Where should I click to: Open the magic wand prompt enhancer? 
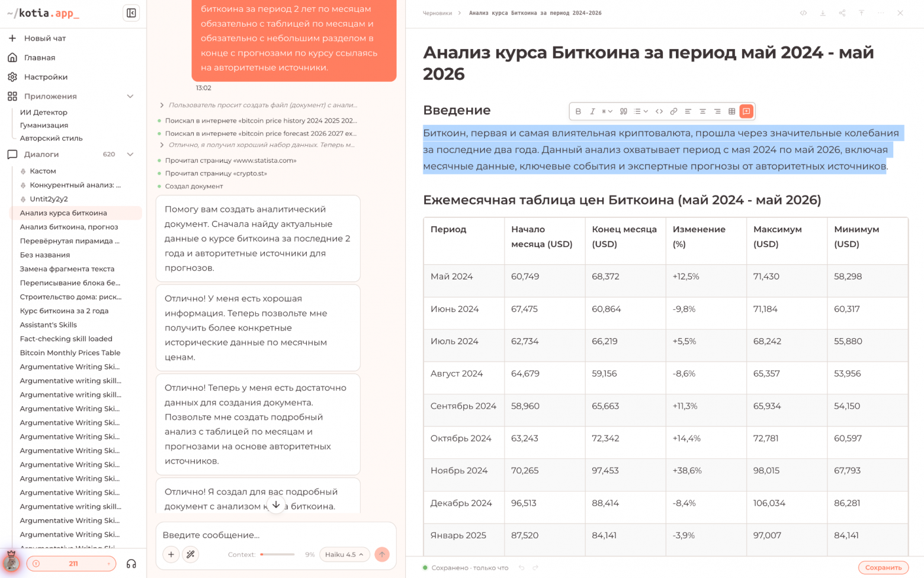click(x=191, y=554)
